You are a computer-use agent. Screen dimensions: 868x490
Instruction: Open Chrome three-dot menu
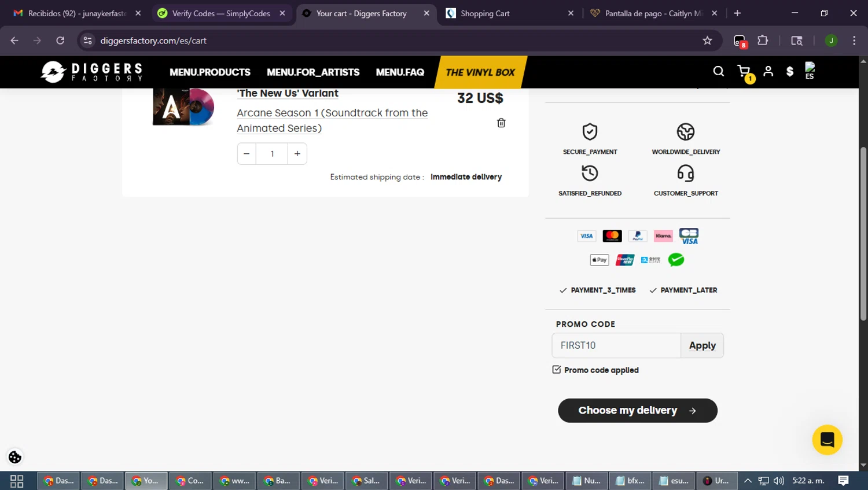pos(854,40)
